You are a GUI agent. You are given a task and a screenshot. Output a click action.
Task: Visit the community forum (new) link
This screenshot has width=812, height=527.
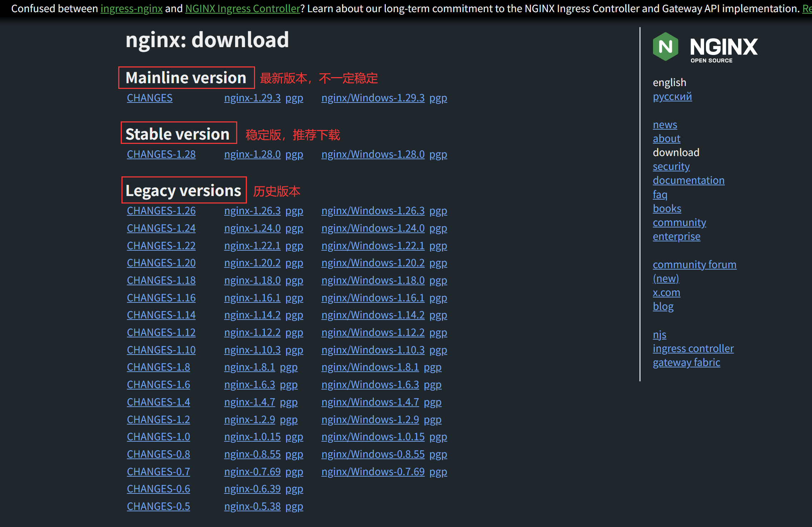pos(694,271)
